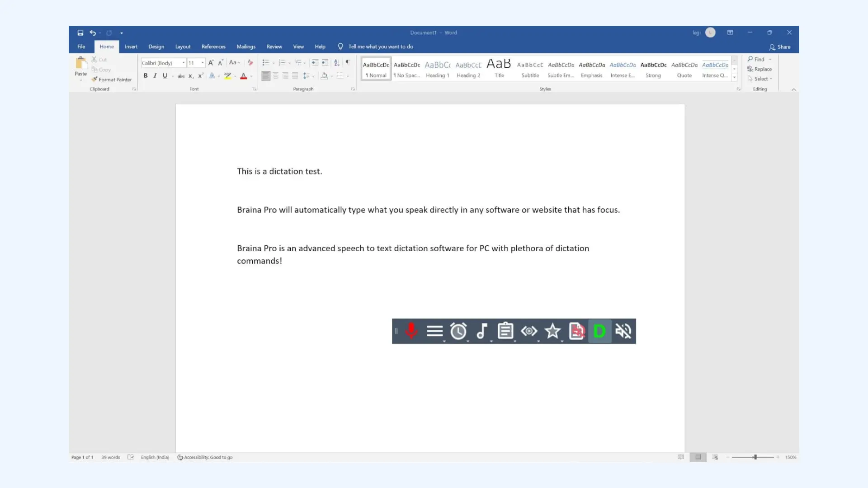Open the font size dropdown
The width and height of the screenshot is (868, 488).
(202, 63)
